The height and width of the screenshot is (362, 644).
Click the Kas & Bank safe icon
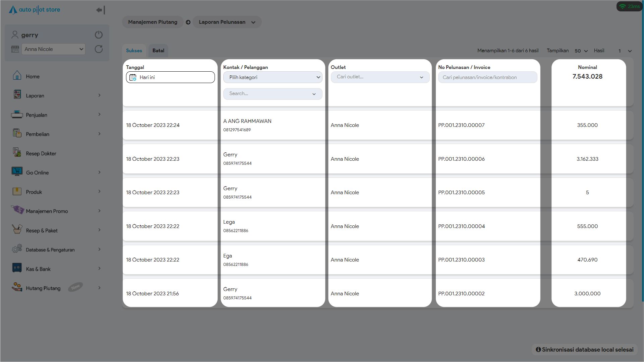[17, 268]
